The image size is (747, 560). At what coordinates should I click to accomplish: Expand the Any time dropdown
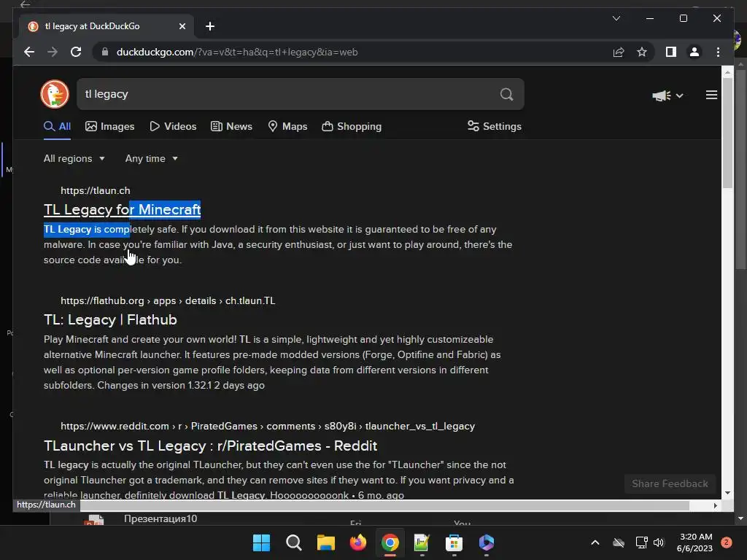click(x=152, y=158)
